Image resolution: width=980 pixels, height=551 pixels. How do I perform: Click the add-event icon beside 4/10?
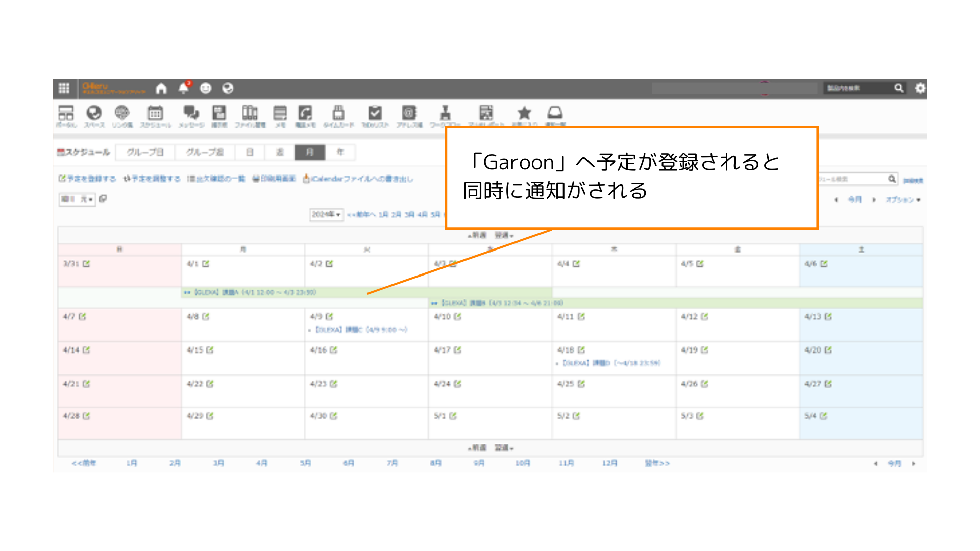coord(458,317)
